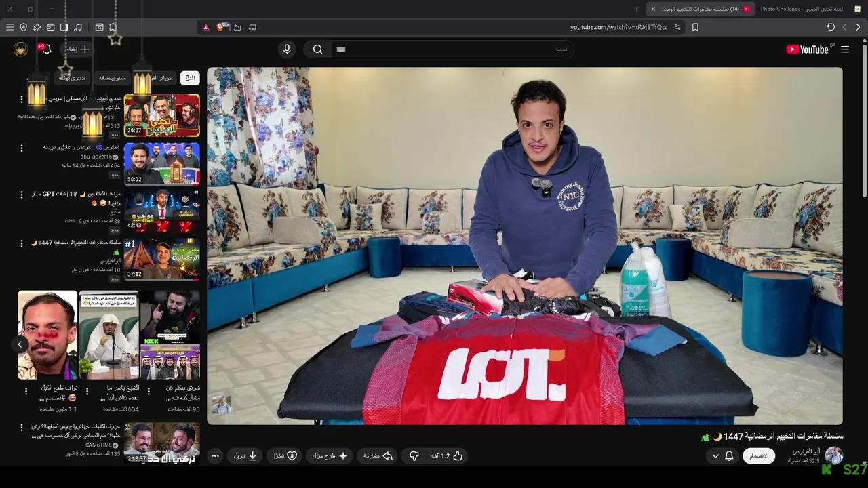Open the browser extensions puzzle icon
The width and height of the screenshot is (868, 488).
click(113, 27)
